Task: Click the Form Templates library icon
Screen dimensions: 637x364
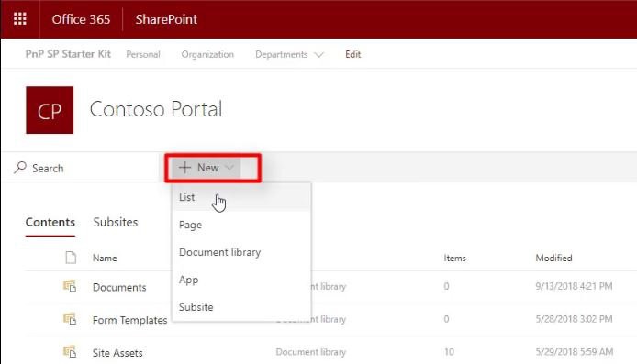Action: [x=70, y=319]
